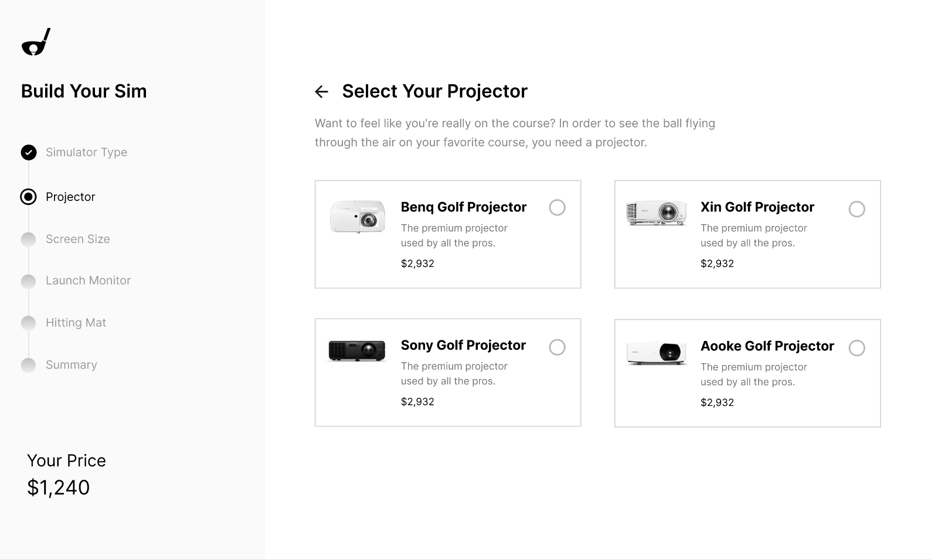Click the Aooke Golf Projector title
The image size is (931, 560).
[767, 346]
